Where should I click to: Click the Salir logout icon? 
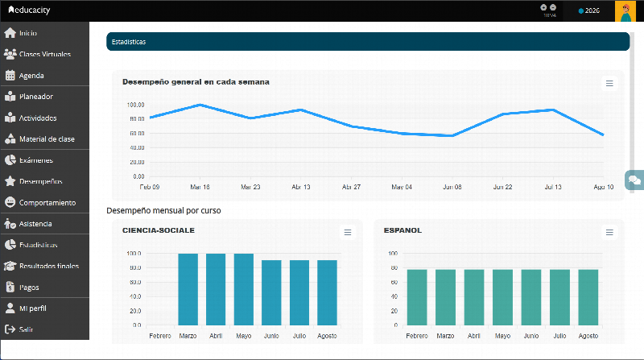(10, 329)
